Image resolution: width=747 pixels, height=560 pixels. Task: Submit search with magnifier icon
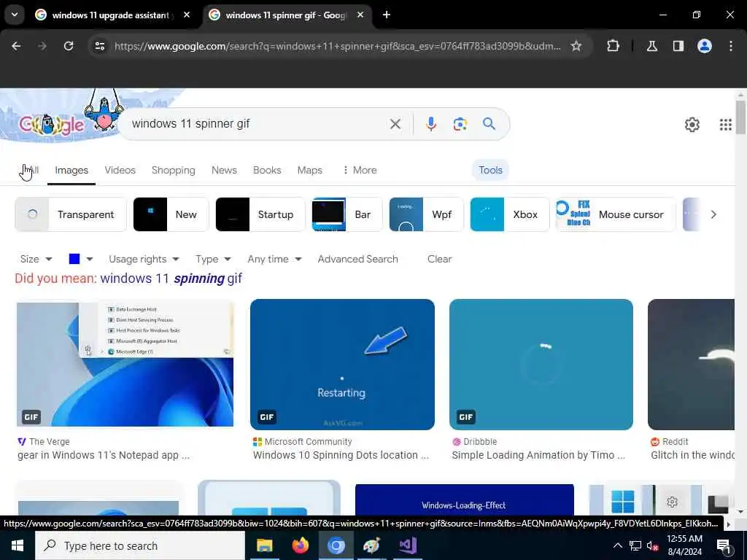[489, 124]
